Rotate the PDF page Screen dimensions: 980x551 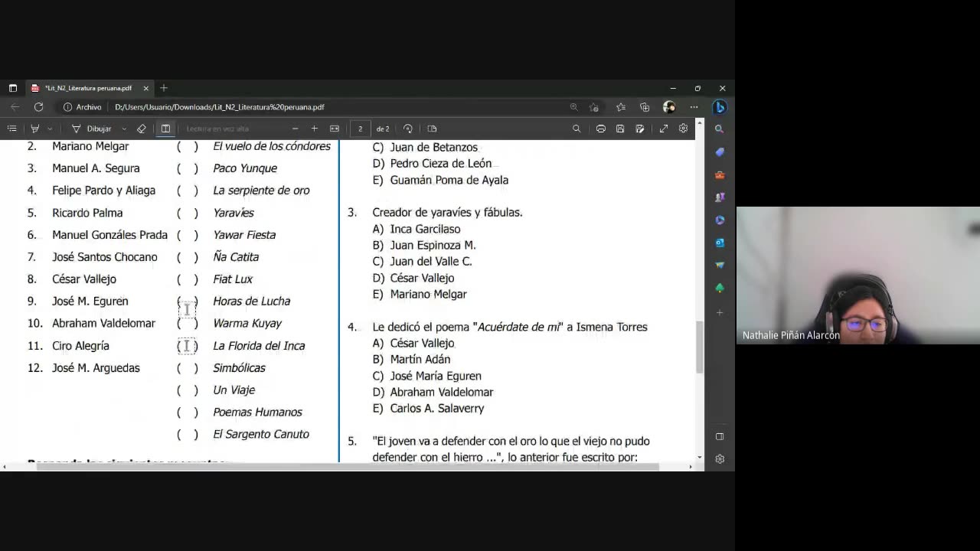pos(408,129)
